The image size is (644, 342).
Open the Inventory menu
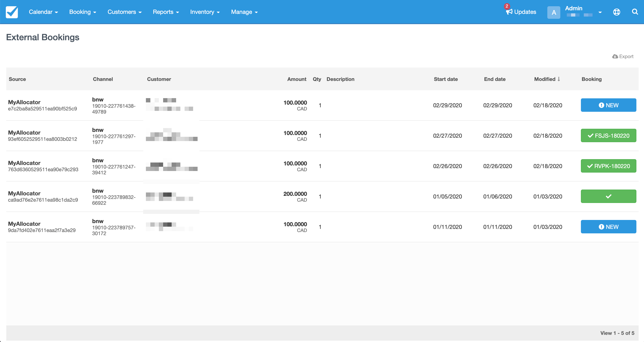pos(205,12)
